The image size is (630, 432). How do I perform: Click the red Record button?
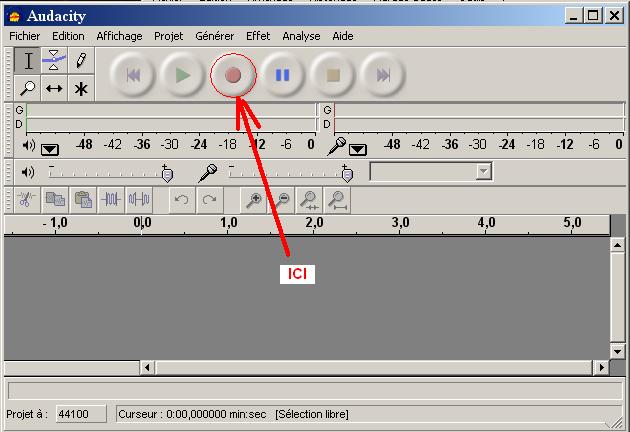coord(233,75)
